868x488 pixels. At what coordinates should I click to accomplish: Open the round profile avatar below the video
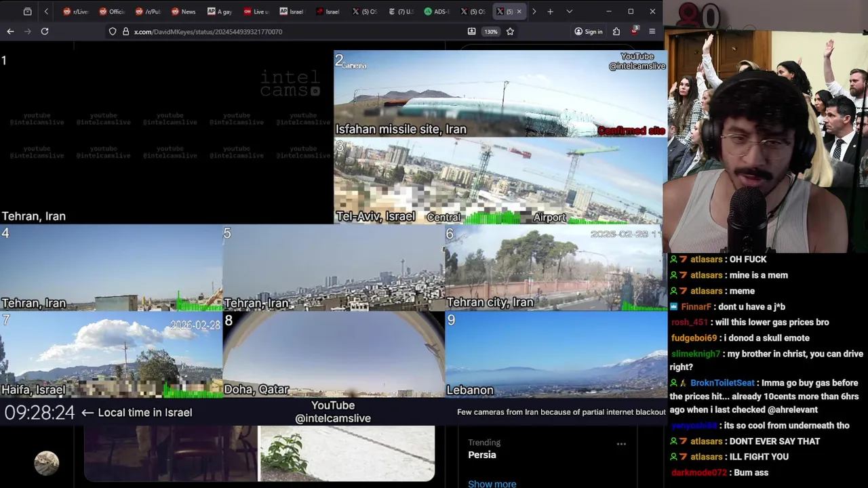(47, 463)
